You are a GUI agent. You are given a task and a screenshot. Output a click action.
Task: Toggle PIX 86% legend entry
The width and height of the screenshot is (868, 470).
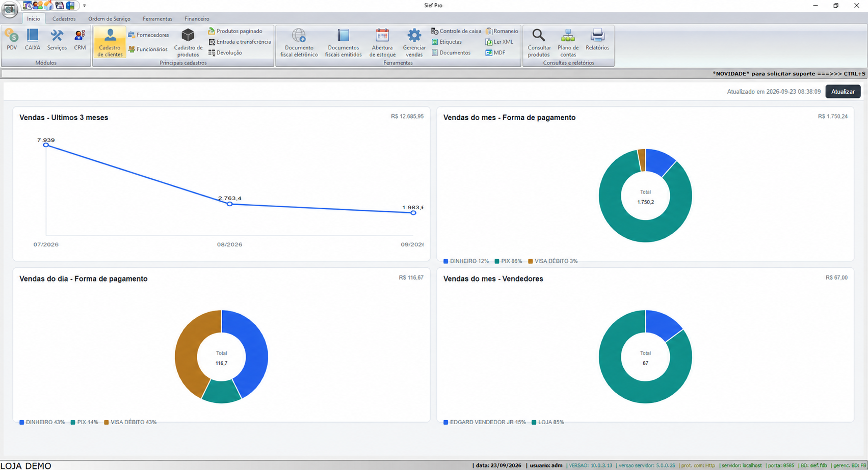pyautogui.click(x=508, y=261)
